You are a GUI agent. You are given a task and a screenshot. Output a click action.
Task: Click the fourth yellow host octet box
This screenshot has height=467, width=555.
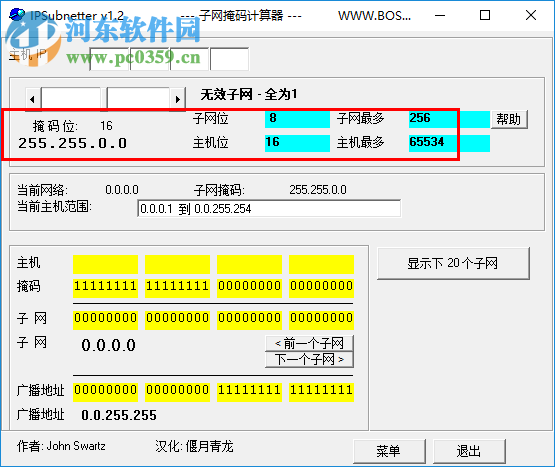(321, 264)
